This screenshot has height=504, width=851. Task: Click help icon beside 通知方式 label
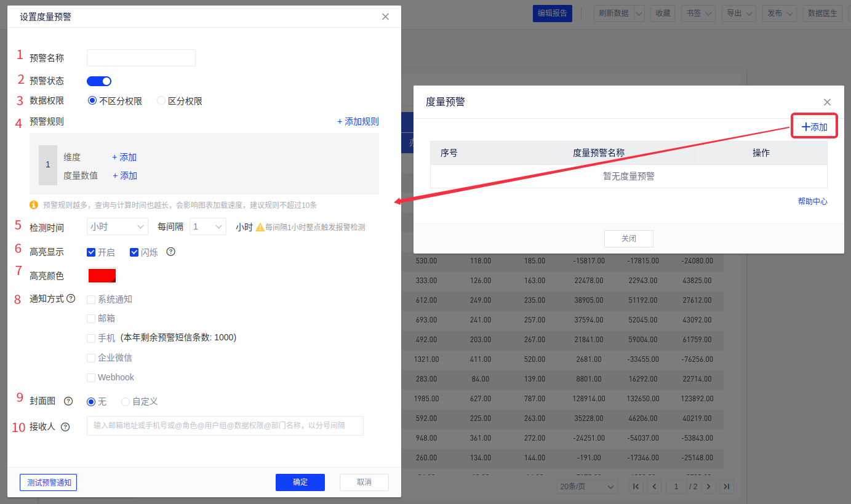pos(71,299)
